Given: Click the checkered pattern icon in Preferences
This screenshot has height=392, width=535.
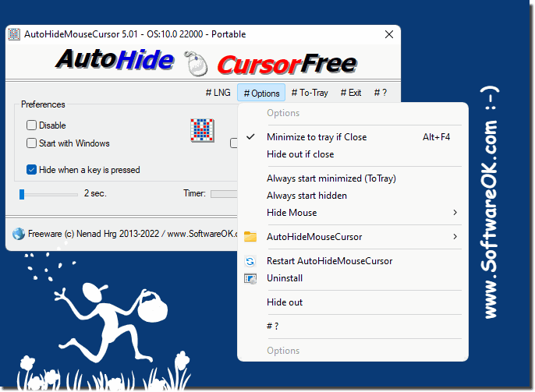Looking at the screenshot, I should 202,130.
